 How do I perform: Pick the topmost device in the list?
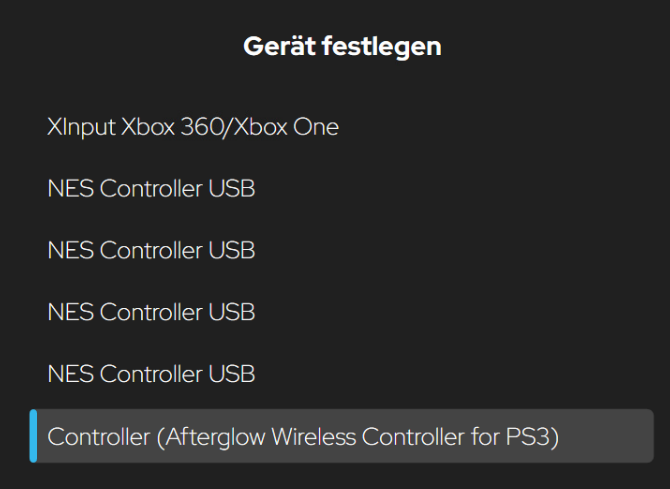pyautogui.click(x=193, y=127)
